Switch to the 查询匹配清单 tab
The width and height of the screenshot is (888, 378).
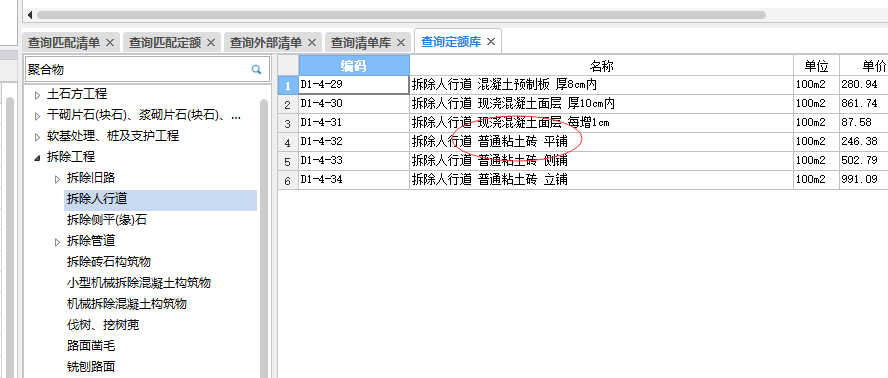(64, 43)
